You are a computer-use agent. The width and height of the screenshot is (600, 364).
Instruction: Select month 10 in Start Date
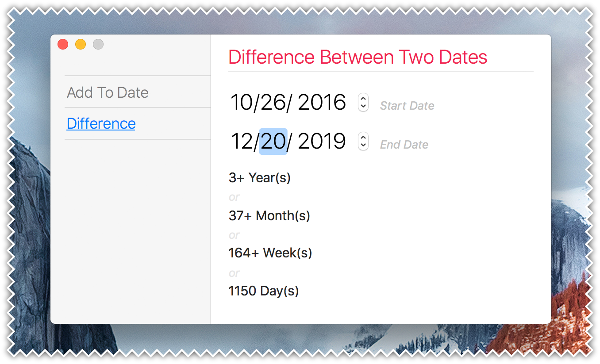coord(241,103)
